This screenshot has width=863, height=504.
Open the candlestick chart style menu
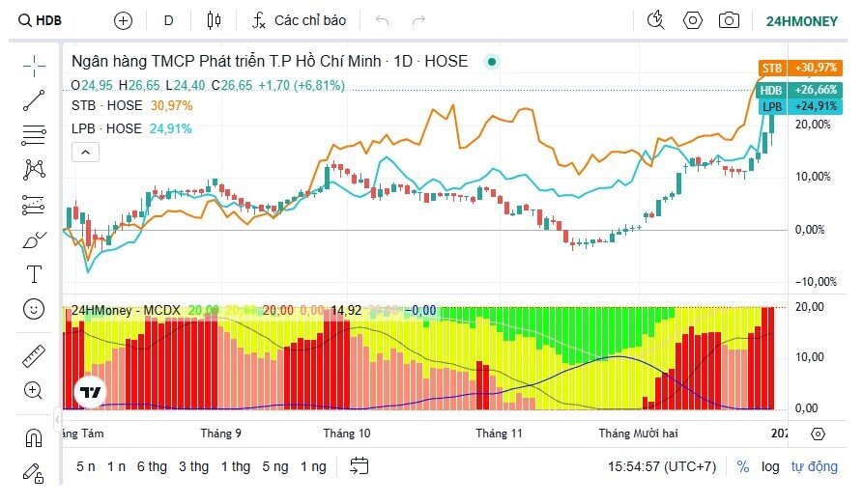tap(214, 21)
